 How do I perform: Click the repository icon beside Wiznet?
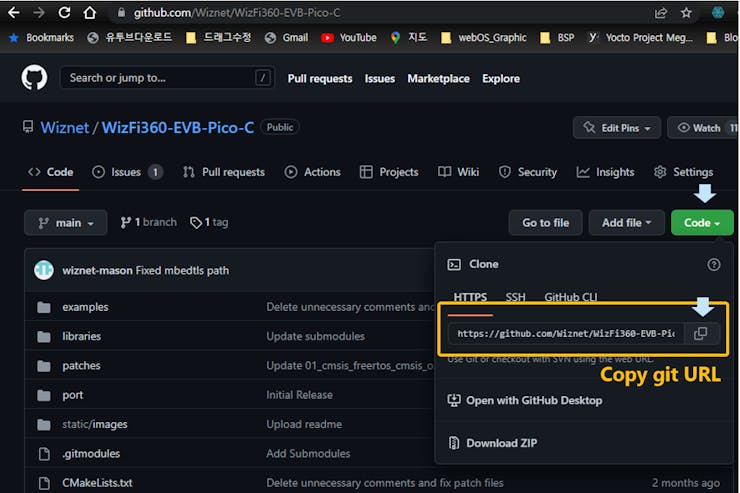(28, 127)
